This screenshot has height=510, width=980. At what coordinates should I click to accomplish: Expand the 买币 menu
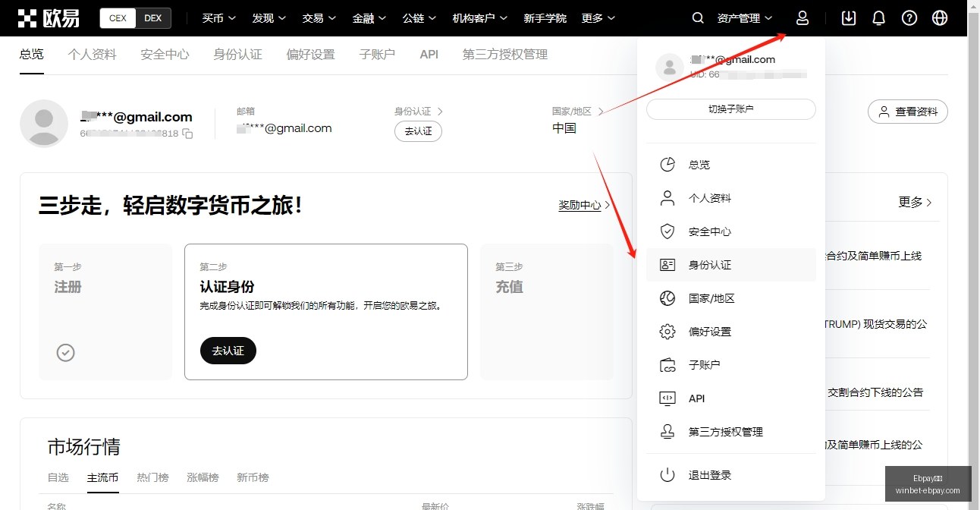coord(219,18)
